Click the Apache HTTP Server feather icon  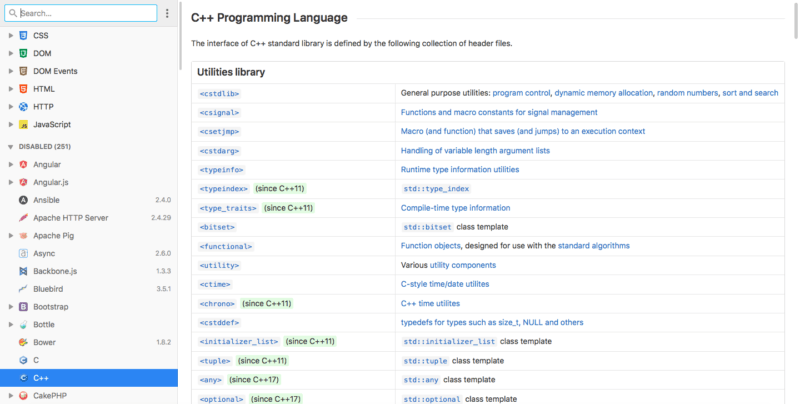(23, 218)
